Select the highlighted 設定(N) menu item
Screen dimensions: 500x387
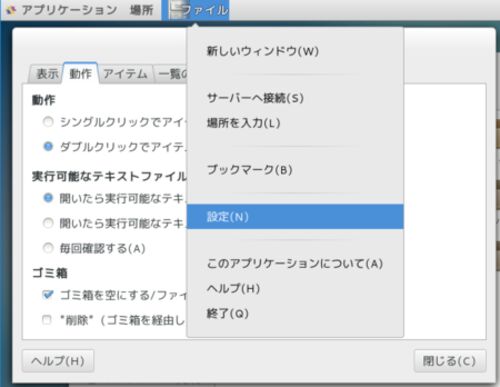pos(295,217)
